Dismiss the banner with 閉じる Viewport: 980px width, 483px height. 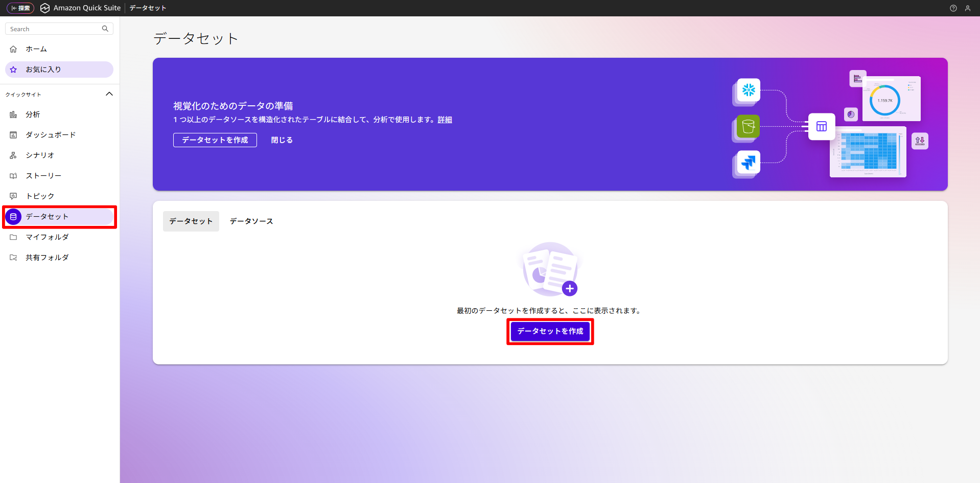pyautogui.click(x=281, y=140)
